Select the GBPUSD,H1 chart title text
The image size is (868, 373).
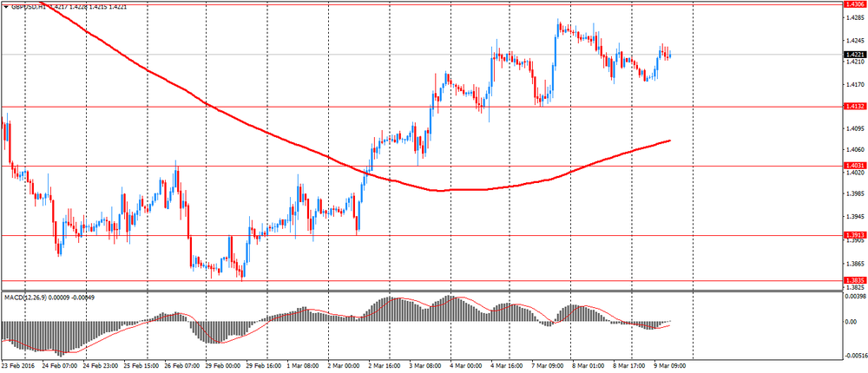click(x=29, y=9)
